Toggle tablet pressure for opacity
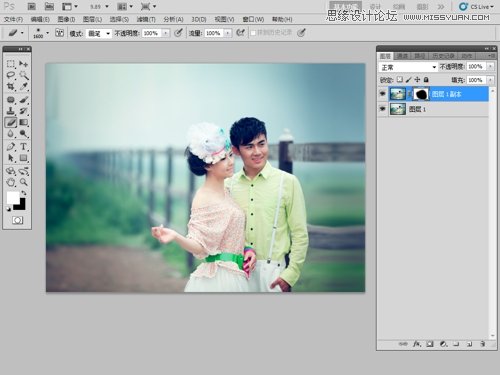Viewport: 500px width, 375px height. pyautogui.click(x=178, y=33)
